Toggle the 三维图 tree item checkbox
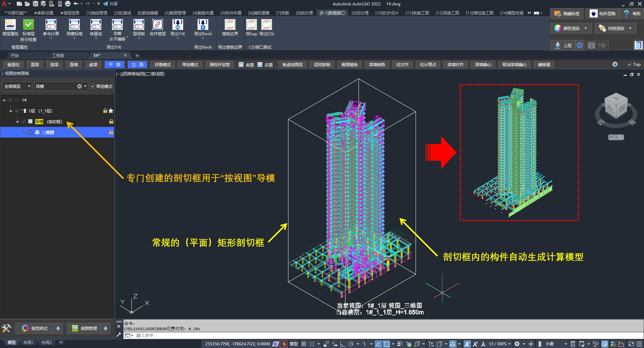Image resolution: width=644 pixels, height=348 pixels. (x=31, y=132)
